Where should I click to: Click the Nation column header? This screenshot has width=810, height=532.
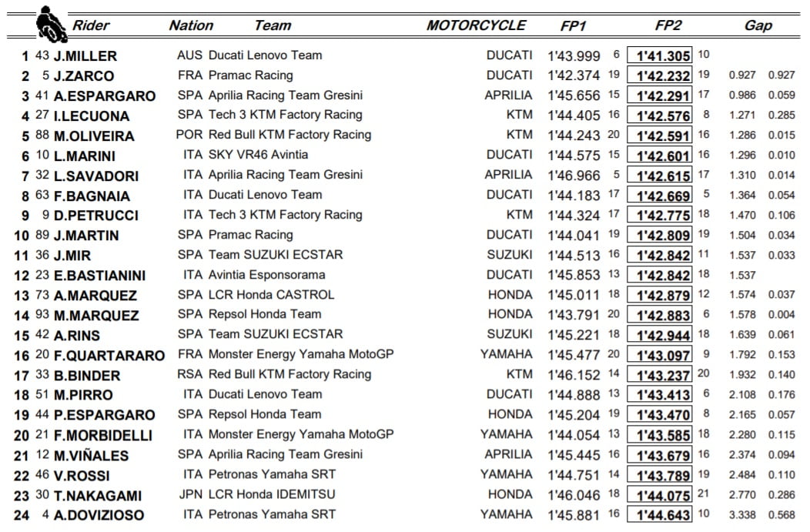(x=191, y=25)
